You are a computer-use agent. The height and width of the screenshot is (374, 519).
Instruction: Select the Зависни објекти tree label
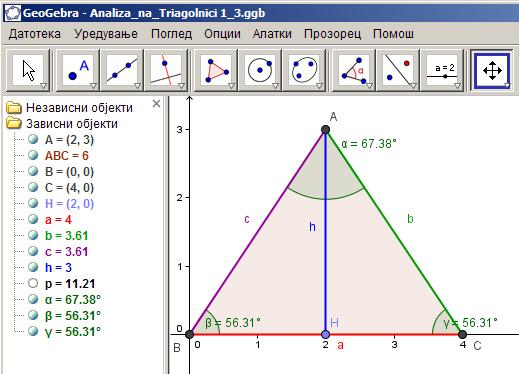pyautogui.click(x=72, y=124)
